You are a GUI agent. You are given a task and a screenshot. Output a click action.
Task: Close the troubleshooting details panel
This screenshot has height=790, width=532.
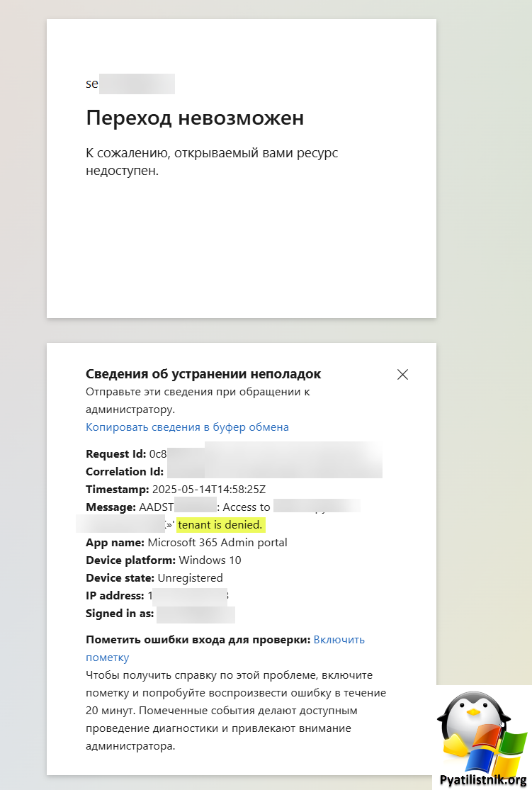(402, 374)
